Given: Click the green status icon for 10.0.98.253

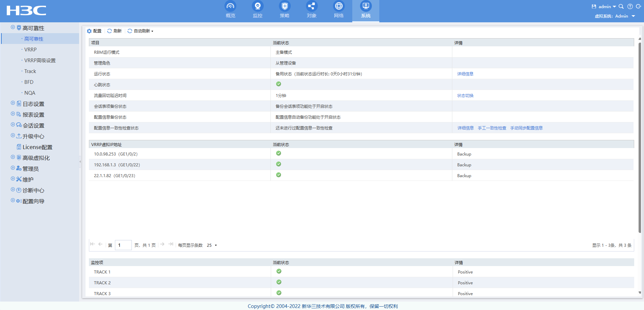Looking at the screenshot, I should (279, 153).
